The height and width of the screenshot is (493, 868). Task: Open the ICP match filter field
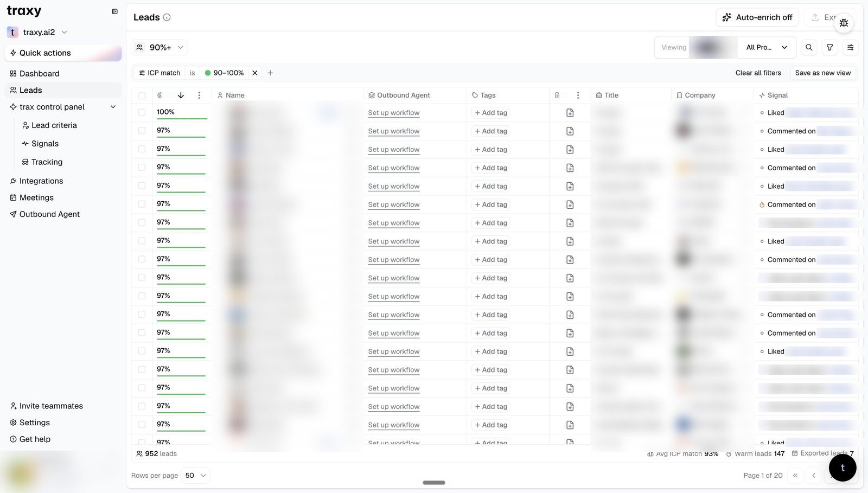159,73
